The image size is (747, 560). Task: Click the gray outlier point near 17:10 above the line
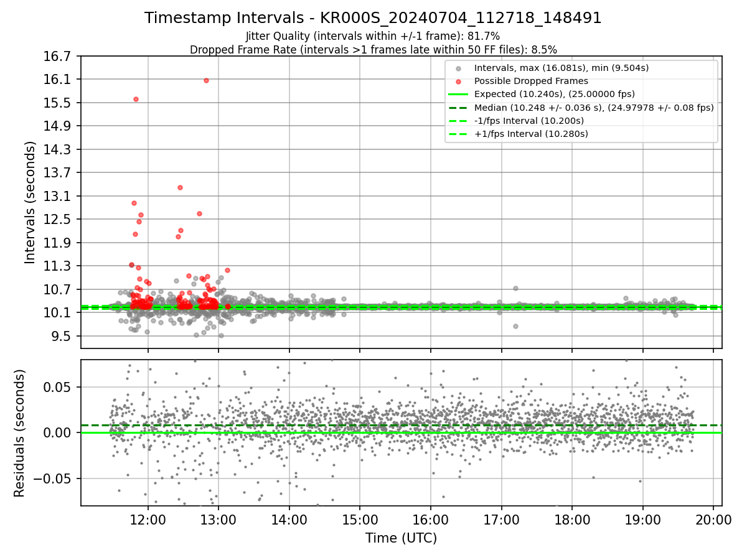515,288
